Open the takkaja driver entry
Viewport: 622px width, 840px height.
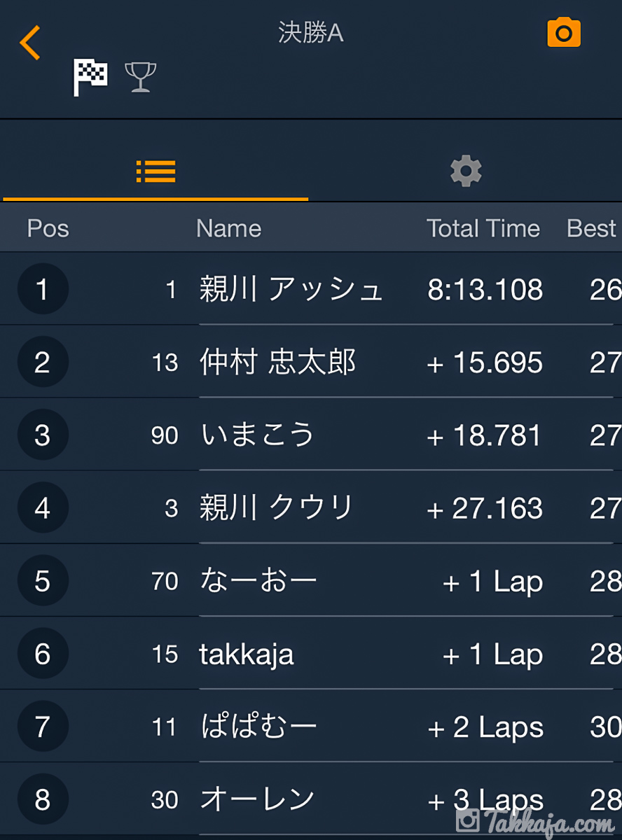(247, 654)
